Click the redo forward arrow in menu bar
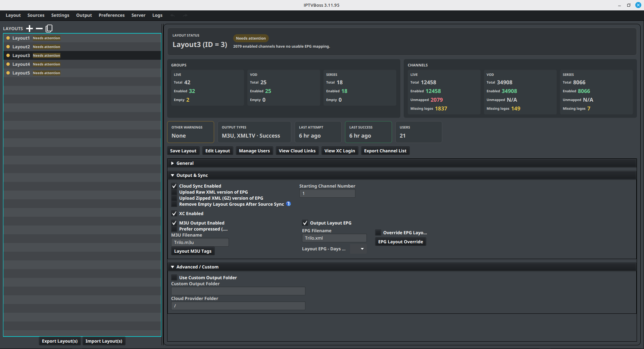644x349 pixels. point(185,15)
